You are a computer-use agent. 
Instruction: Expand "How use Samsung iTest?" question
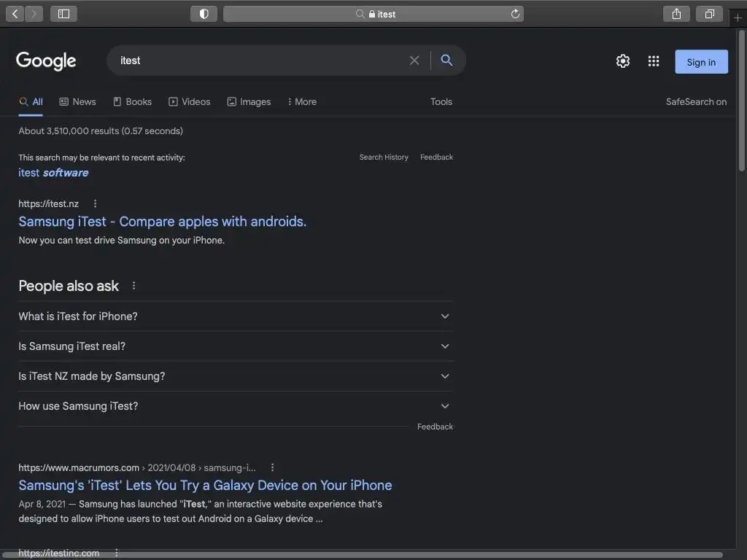236,406
